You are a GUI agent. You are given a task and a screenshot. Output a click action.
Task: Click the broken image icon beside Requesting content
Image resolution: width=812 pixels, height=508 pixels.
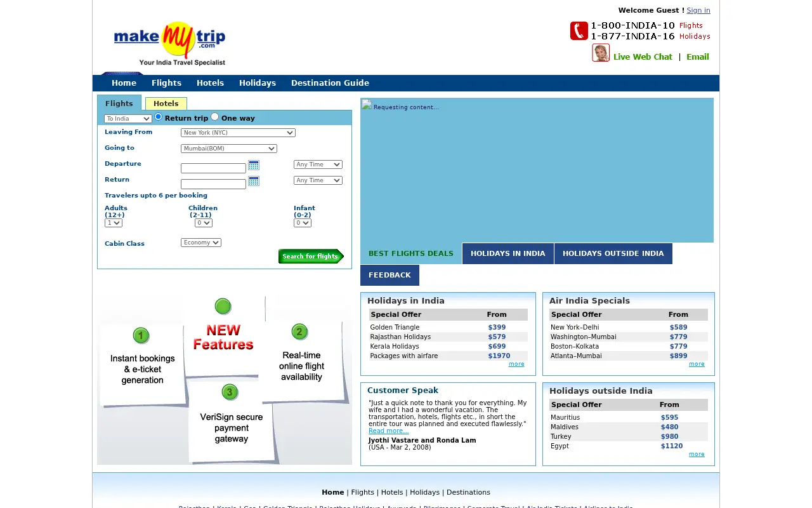click(x=367, y=105)
